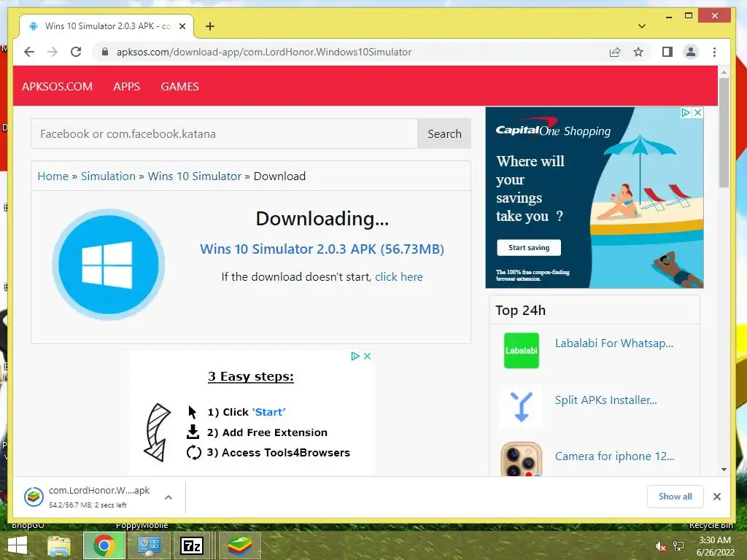The height and width of the screenshot is (560, 747).
Task: Click the Windows logo app icon
Action: point(109,265)
